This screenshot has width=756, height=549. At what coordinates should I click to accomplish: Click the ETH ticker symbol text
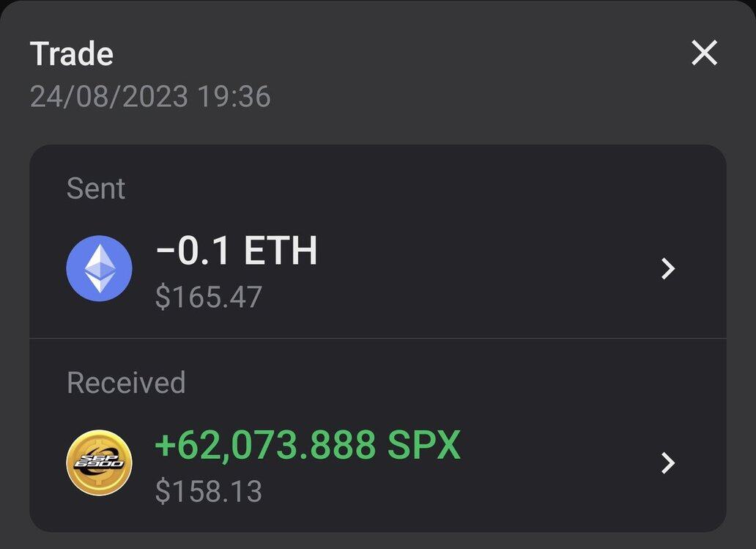[x=281, y=251]
